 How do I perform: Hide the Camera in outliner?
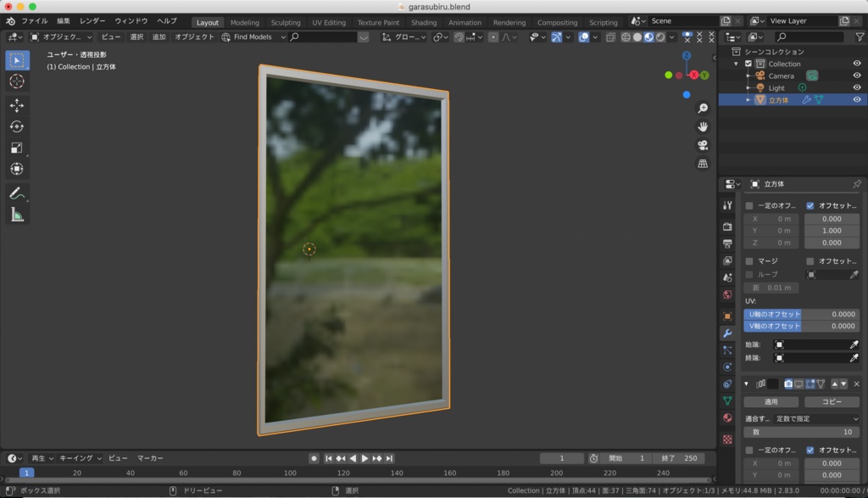coord(857,76)
